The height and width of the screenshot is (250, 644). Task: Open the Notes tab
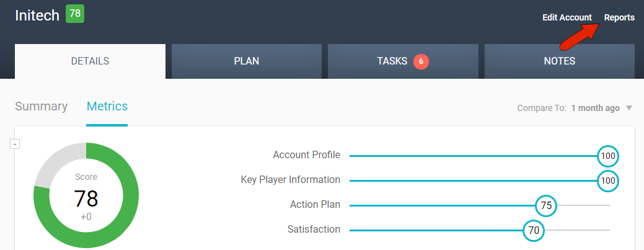tap(559, 61)
